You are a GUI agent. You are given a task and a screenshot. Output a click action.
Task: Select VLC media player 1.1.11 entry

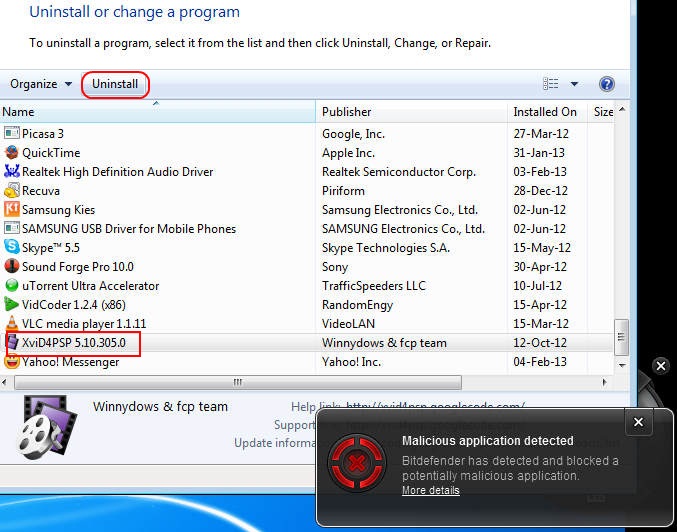click(84, 323)
